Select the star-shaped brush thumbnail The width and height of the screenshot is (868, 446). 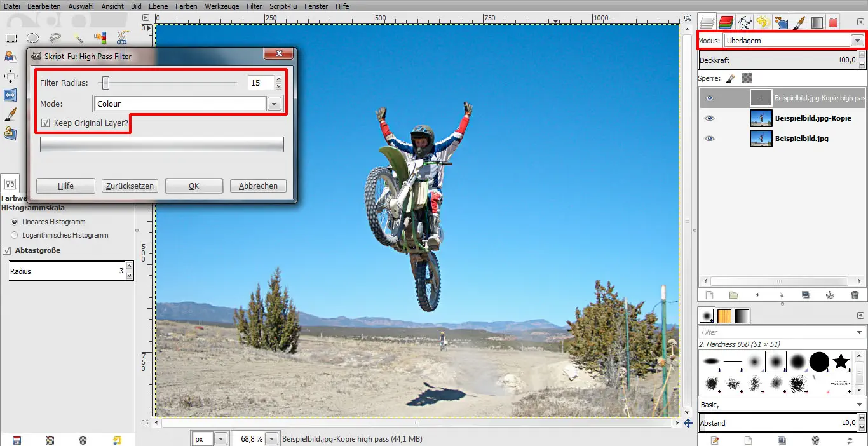pyautogui.click(x=841, y=362)
